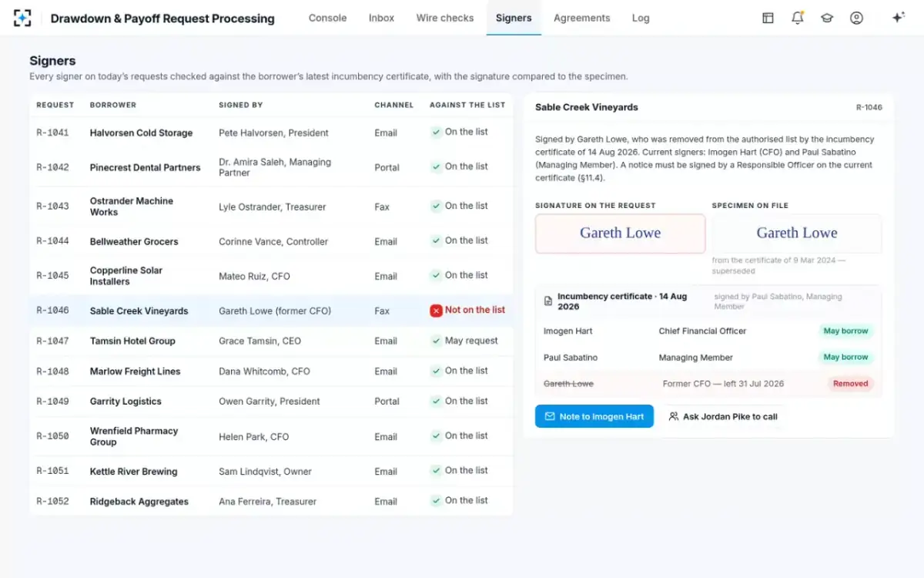The image size is (924, 578).
Task: Go to the Log tab
Action: coord(641,18)
